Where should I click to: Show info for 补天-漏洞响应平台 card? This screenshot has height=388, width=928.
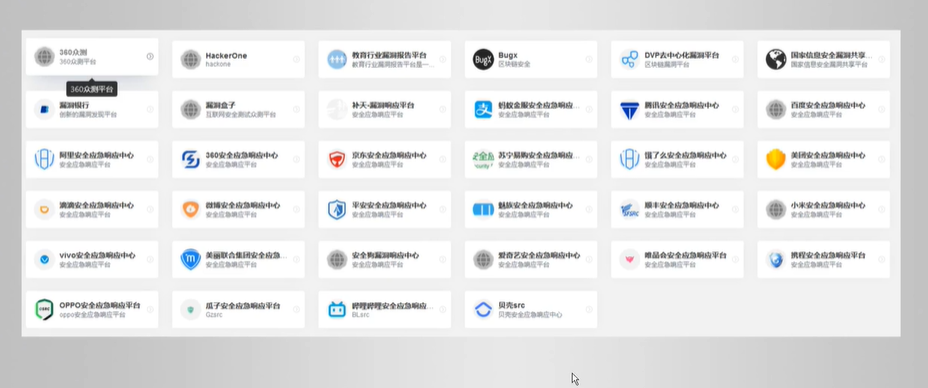click(x=443, y=109)
